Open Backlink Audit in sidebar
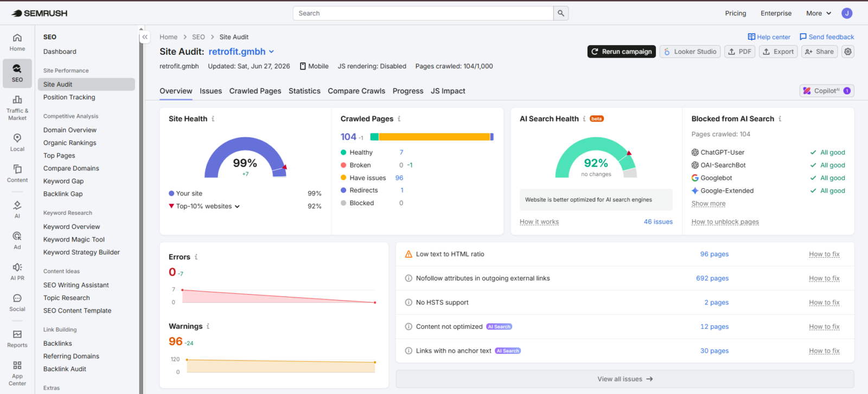This screenshot has width=868, height=394. 65,369
